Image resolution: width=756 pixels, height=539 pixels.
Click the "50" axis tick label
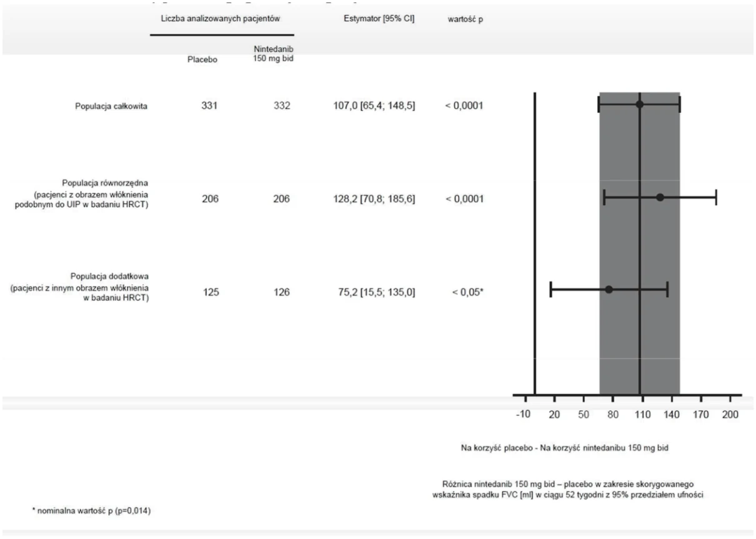click(x=584, y=414)
